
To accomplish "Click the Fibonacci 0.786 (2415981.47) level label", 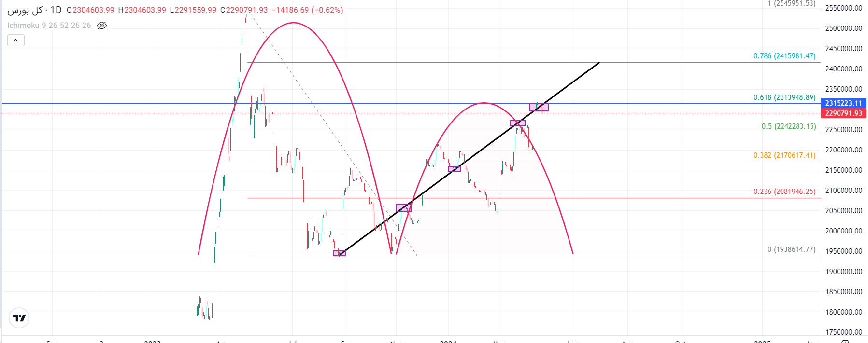I will [784, 56].
